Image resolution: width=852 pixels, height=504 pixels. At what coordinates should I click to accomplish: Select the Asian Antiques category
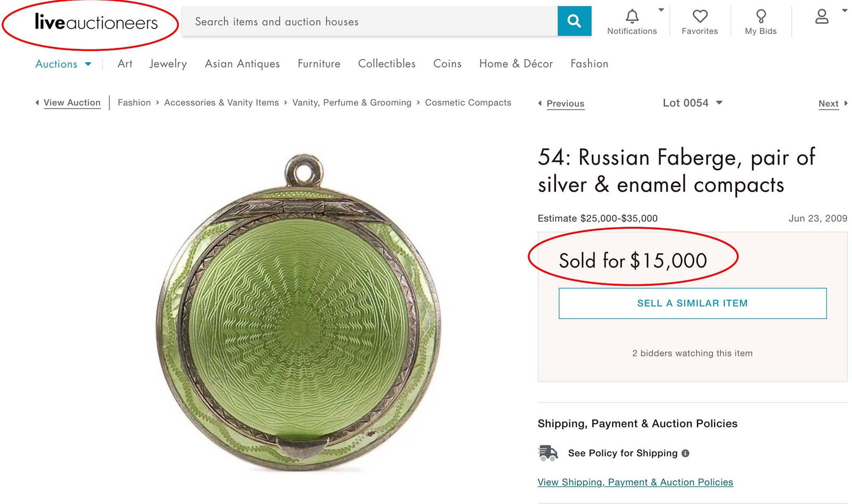242,64
